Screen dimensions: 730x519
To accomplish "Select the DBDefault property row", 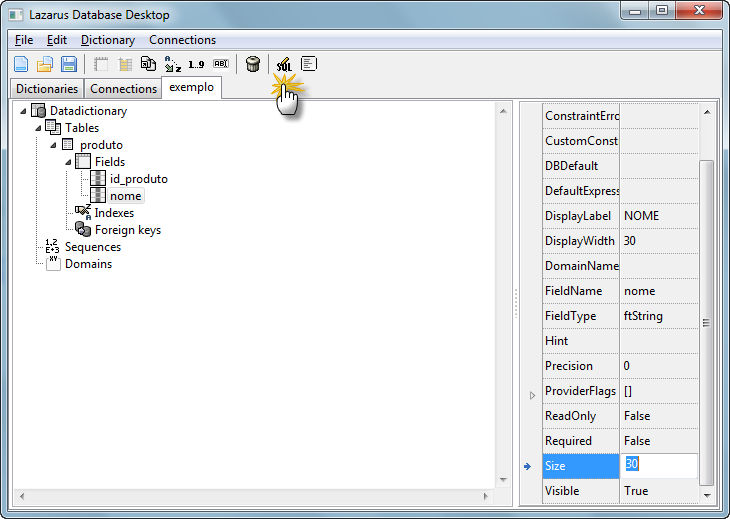I will [x=620, y=166].
